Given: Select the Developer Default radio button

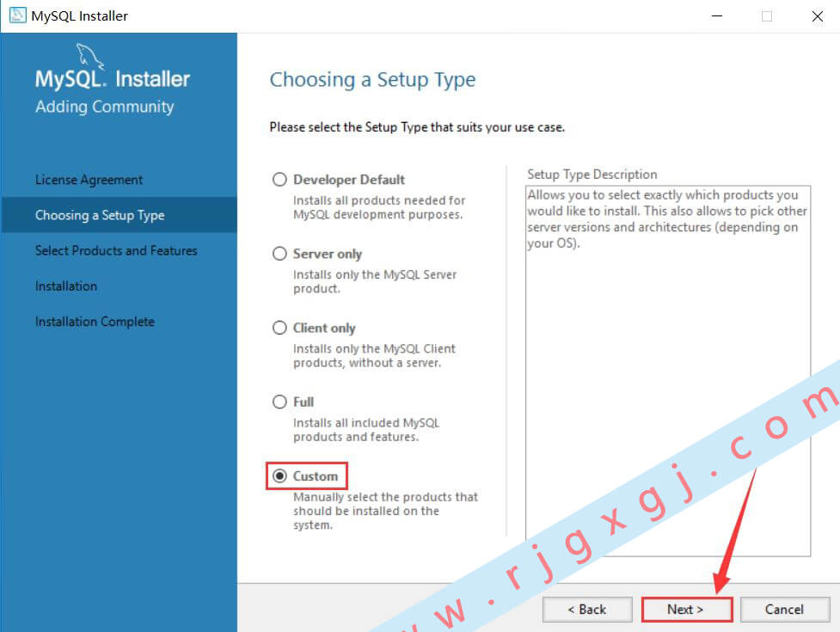Looking at the screenshot, I should pyautogui.click(x=279, y=180).
